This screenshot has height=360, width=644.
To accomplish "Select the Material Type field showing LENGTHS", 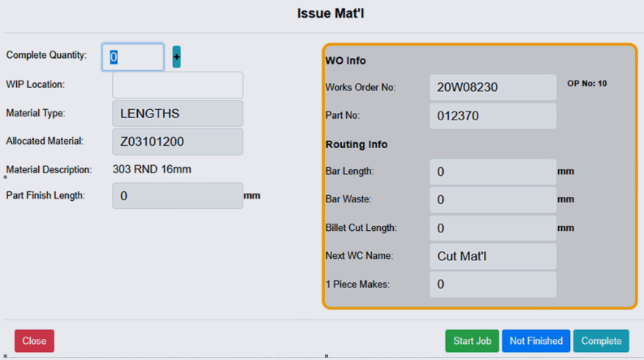I will point(178,114).
